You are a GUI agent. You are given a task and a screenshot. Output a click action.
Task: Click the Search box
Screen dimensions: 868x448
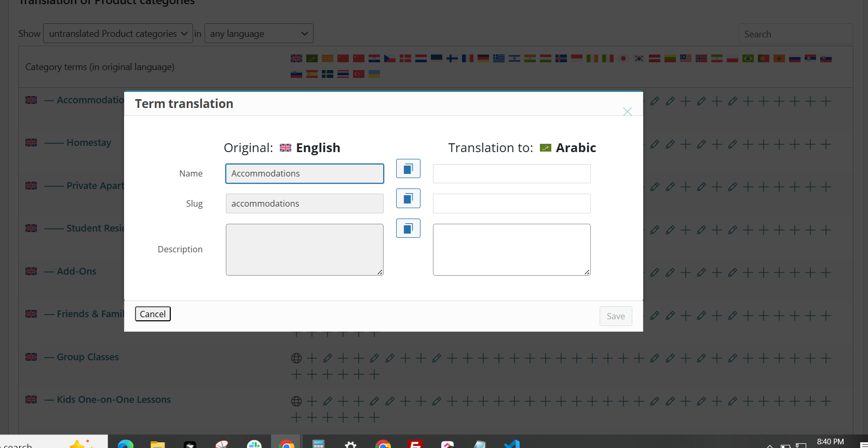pos(795,34)
